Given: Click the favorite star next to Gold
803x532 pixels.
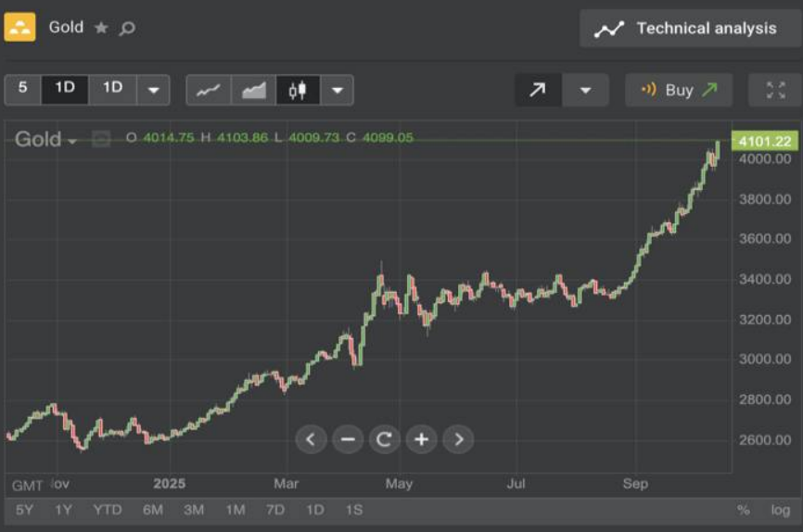Looking at the screenshot, I should [101, 28].
